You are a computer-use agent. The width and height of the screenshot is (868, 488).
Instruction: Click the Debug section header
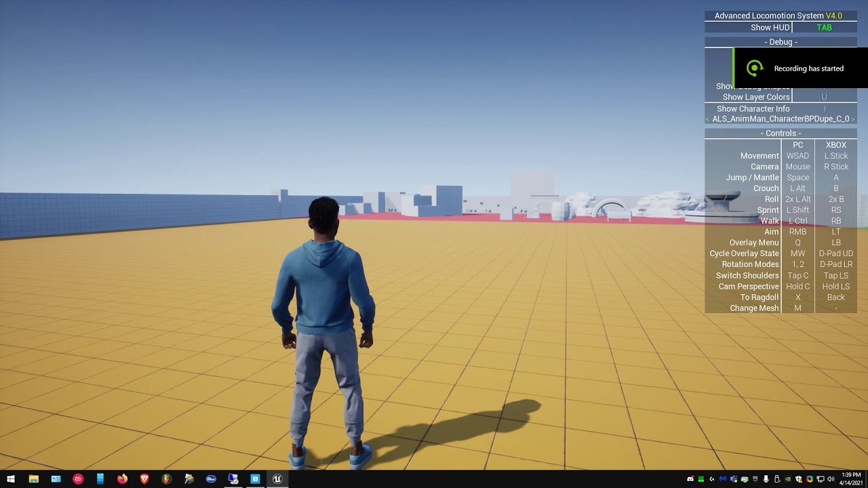click(781, 42)
